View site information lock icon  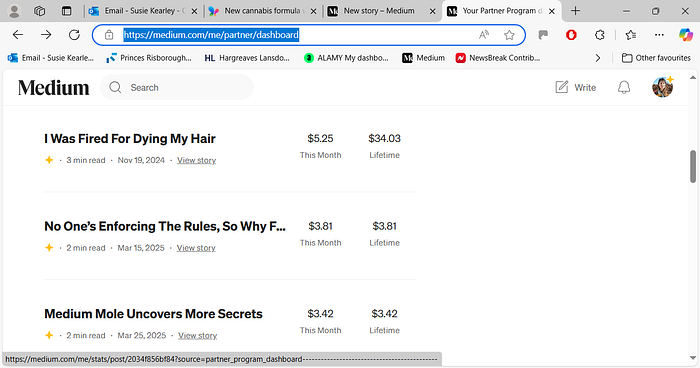pos(109,35)
